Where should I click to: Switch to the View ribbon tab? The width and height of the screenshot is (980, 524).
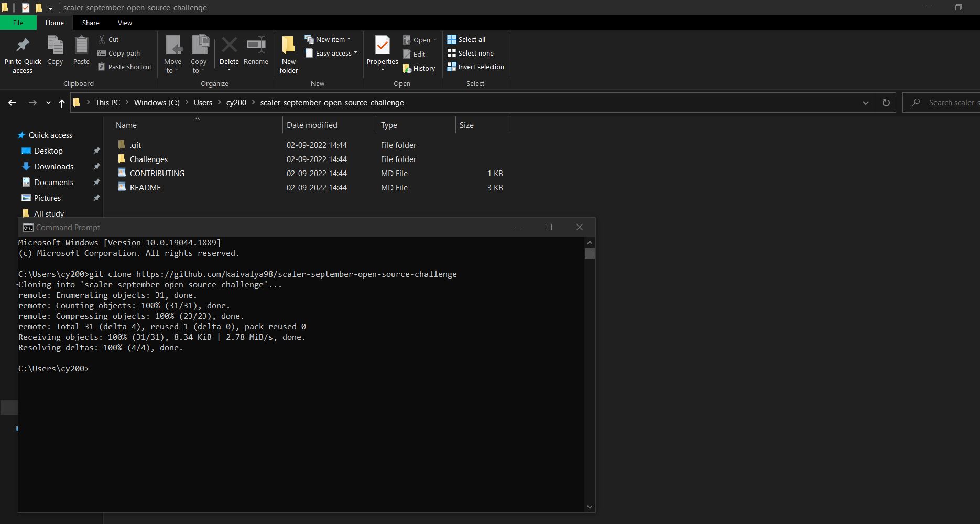[125, 23]
